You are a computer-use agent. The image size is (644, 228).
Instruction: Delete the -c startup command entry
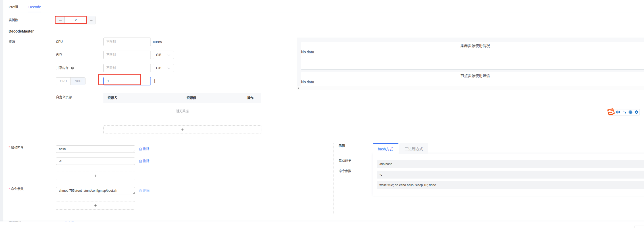click(x=144, y=161)
